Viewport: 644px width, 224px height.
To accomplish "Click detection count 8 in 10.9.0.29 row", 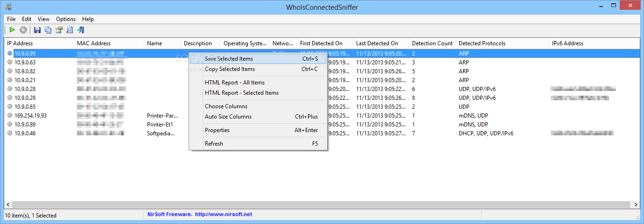I will pos(413,98).
